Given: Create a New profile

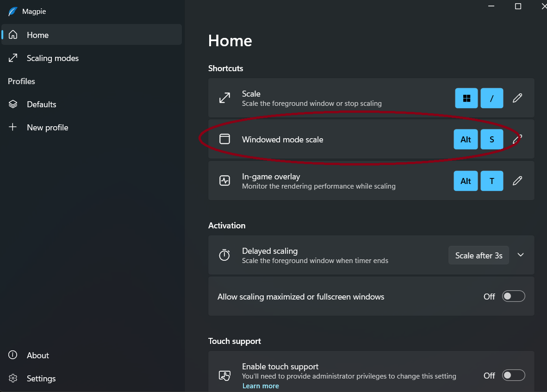Looking at the screenshot, I should point(47,128).
